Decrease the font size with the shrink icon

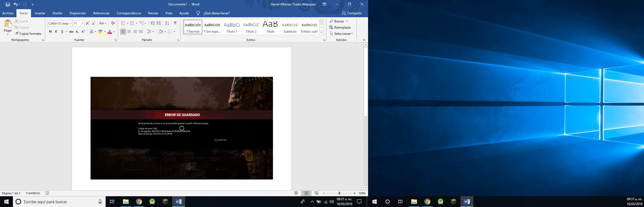click(94, 23)
